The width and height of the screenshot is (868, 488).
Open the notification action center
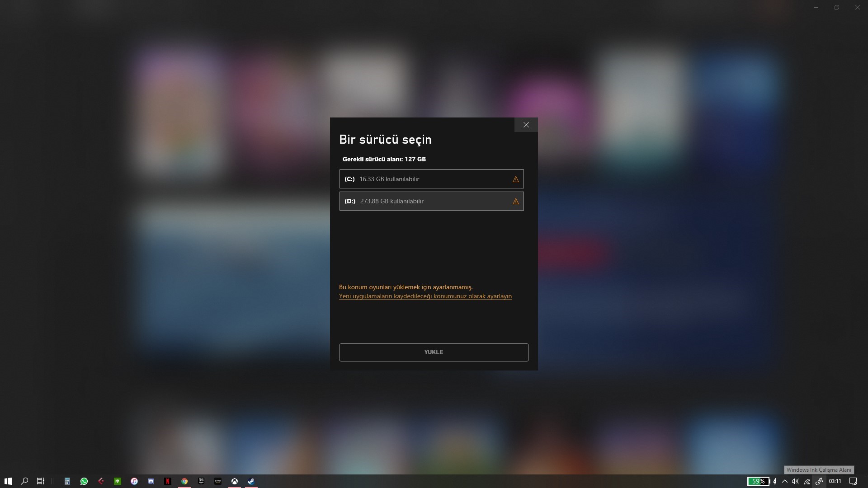click(853, 481)
